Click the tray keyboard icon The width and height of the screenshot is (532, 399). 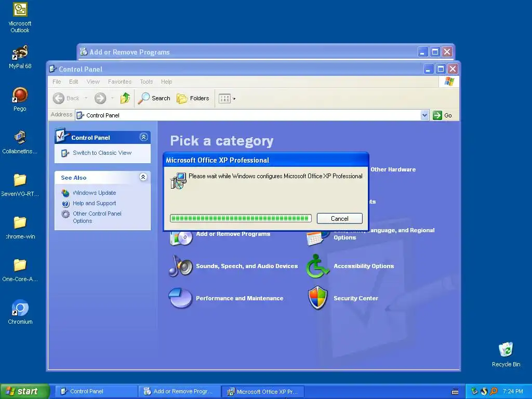click(x=455, y=392)
